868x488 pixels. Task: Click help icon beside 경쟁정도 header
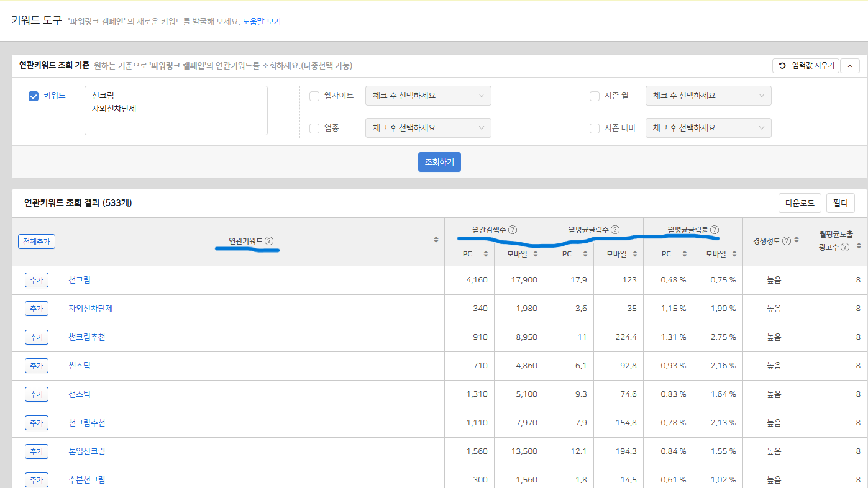pyautogui.click(x=787, y=241)
